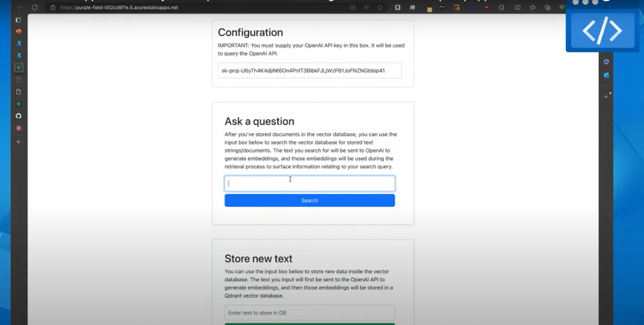Click the lock icon beside the URL
Screen dimensions: 644x325
click(53, 8)
